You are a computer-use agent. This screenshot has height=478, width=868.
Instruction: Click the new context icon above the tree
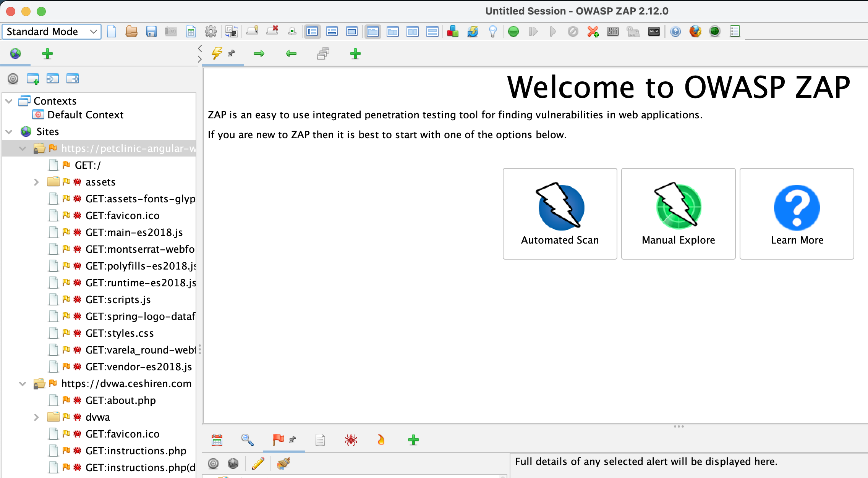[33, 79]
